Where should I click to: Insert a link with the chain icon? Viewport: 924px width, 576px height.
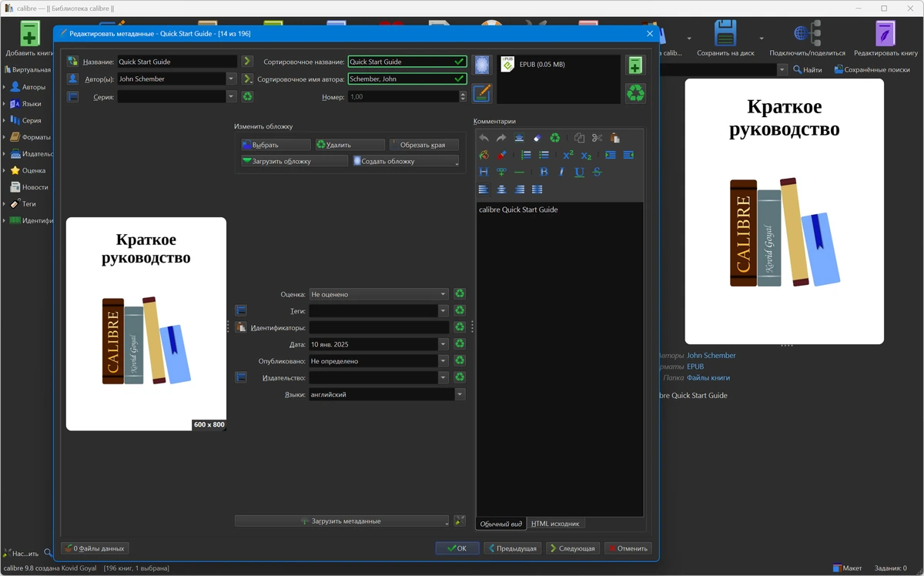tap(501, 172)
